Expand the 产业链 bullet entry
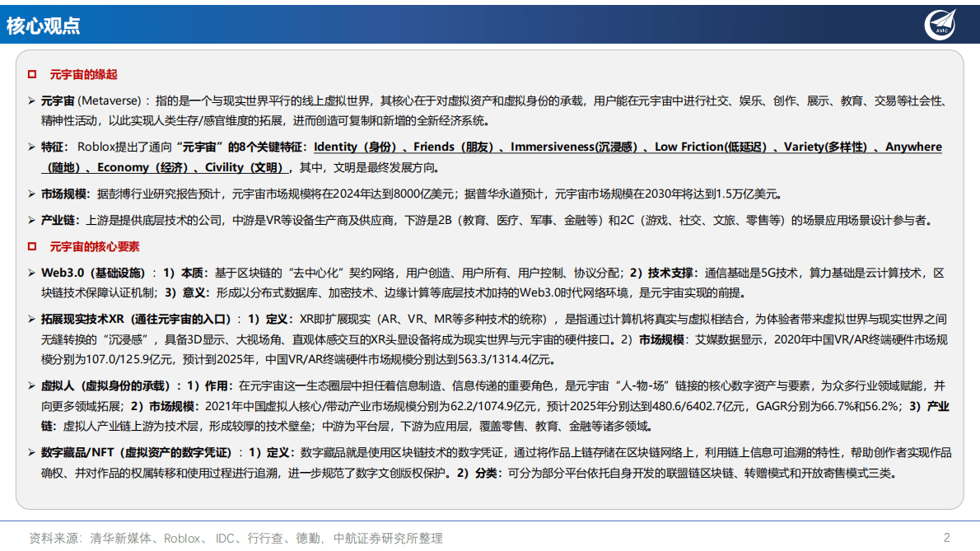Screen dimensions: 980x551 point(33,219)
